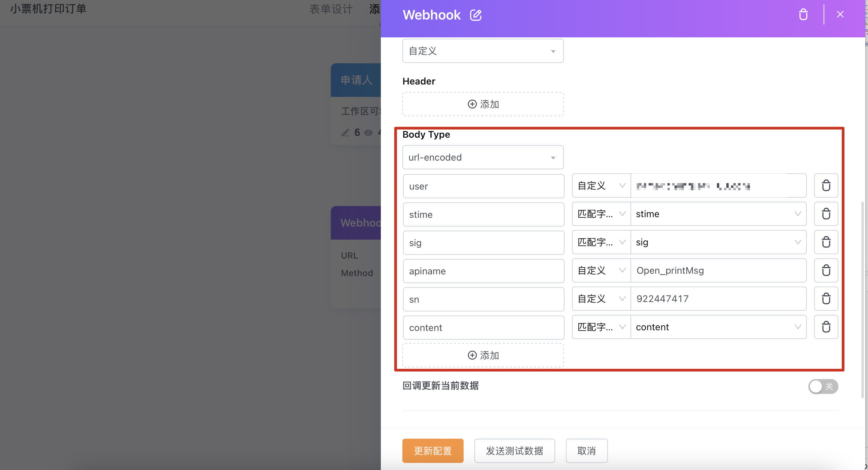Click the user key input field
The image size is (868, 470).
click(483, 186)
